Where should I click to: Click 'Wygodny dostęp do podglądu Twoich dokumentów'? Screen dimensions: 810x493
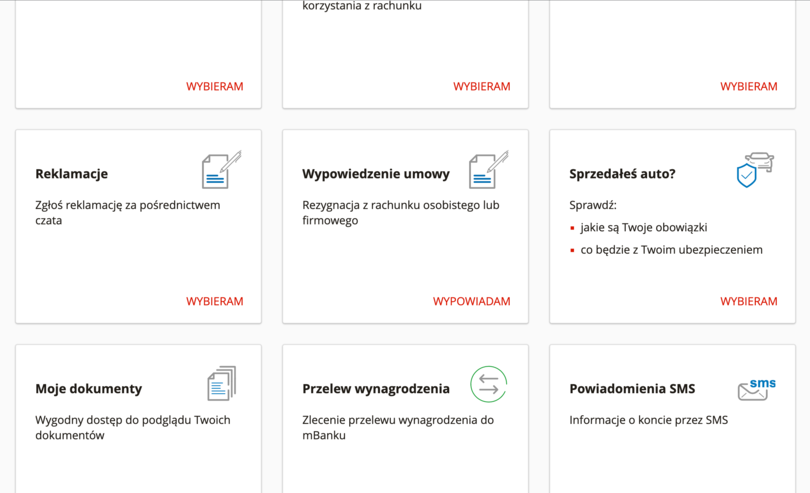pos(133,427)
